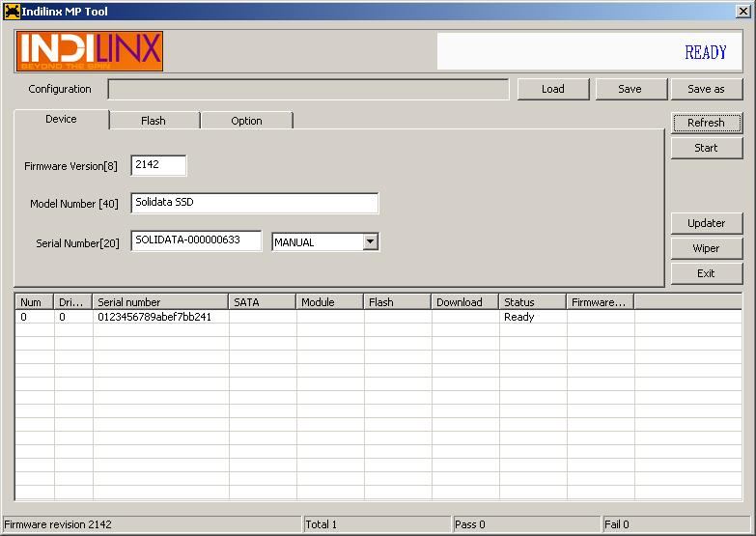Click the Firmware Version[8] label
This screenshot has height=536, width=756.
[70, 166]
